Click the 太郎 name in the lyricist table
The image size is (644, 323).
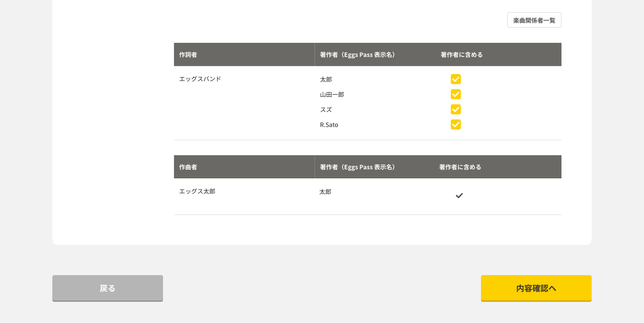[x=326, y=80]
